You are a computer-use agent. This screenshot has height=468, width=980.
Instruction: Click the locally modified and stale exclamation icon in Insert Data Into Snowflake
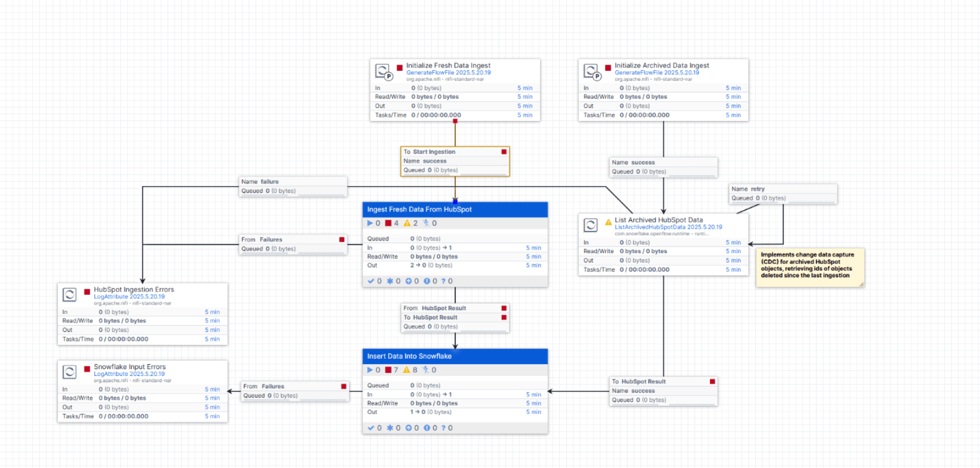tap(427, 428)
